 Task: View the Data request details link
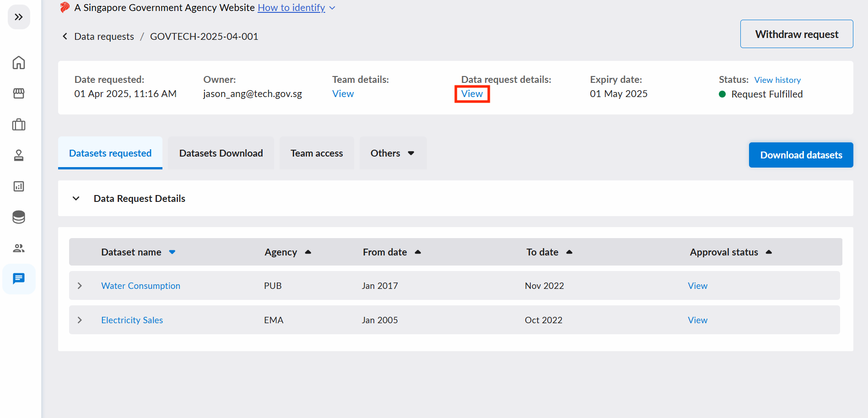(472, 94)
